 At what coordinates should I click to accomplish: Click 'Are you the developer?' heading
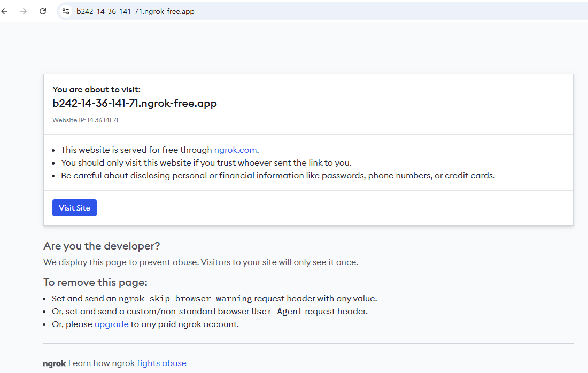point(102,246)
